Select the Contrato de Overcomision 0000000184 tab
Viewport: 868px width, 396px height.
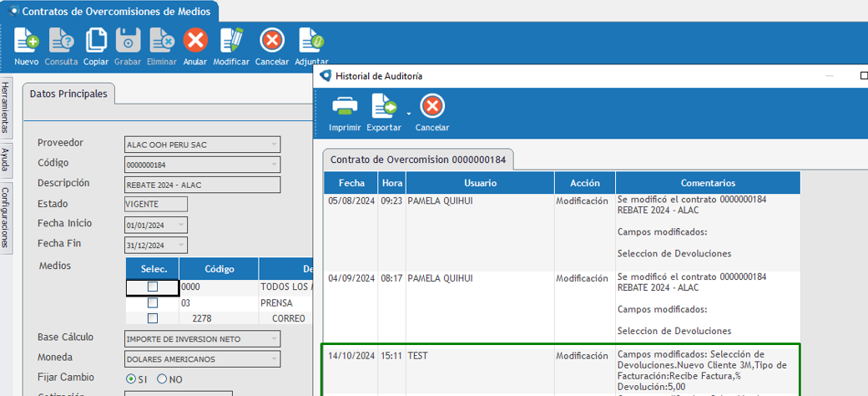(x=418, y=160)
